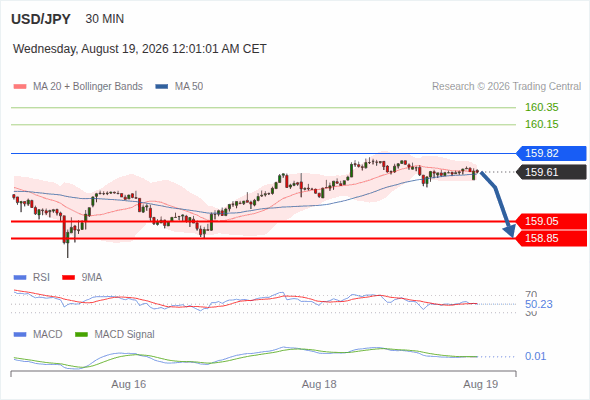Click the green MACD Signal legend swatch

(81, 335)
